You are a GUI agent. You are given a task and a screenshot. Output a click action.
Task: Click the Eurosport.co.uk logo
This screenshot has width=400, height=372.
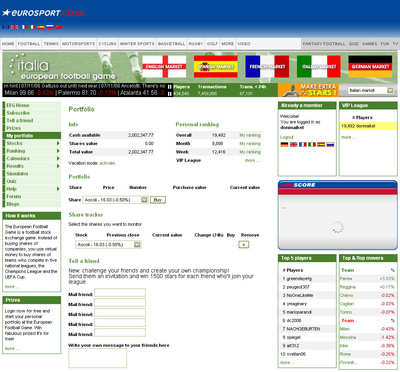tap(44, 13)
